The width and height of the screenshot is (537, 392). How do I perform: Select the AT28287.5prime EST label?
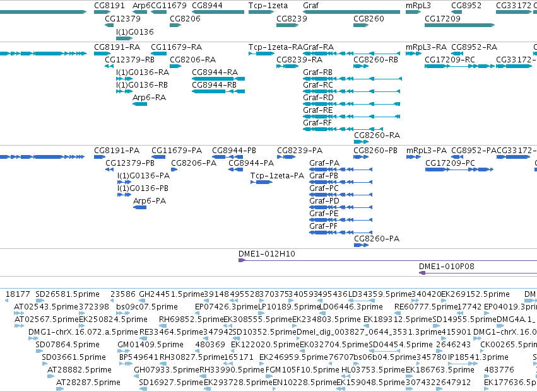[88, 383]
